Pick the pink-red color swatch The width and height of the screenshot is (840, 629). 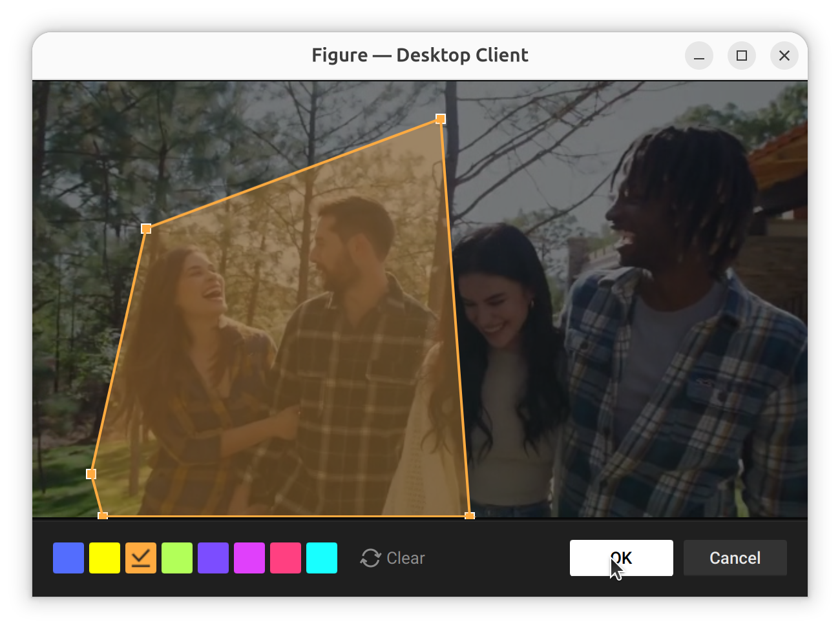[x=286, y=558]
